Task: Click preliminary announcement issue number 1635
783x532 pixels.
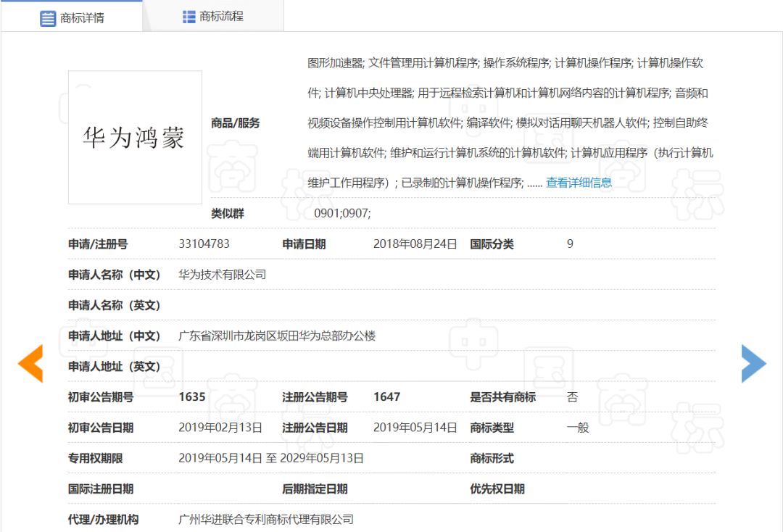Action: coord(192,397)
